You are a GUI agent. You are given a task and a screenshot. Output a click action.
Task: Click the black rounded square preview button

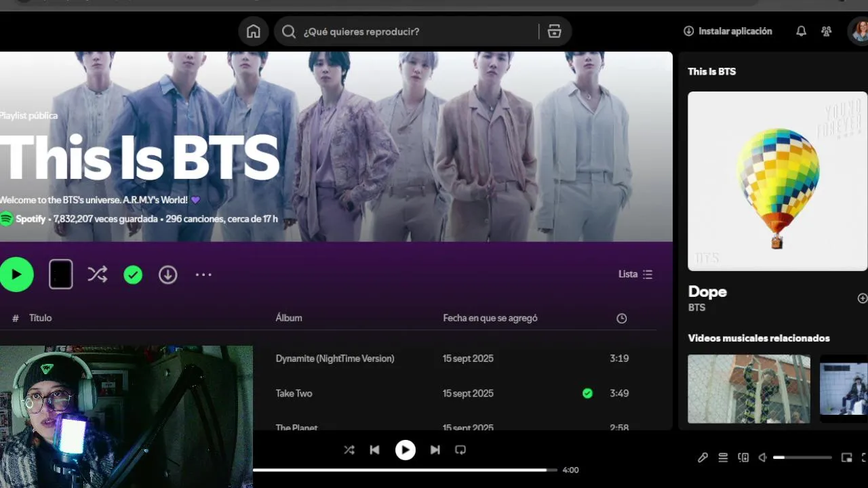(x=60, y=274)
